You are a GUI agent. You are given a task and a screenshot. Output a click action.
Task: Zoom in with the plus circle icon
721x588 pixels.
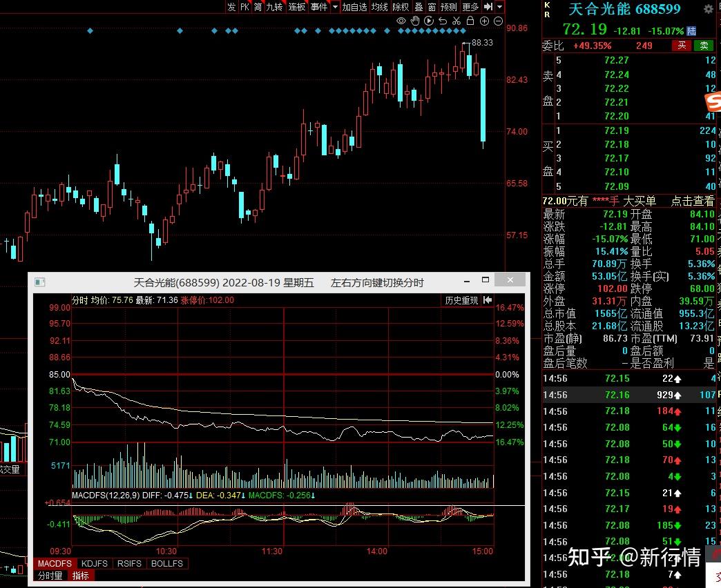tap(484, 21)
